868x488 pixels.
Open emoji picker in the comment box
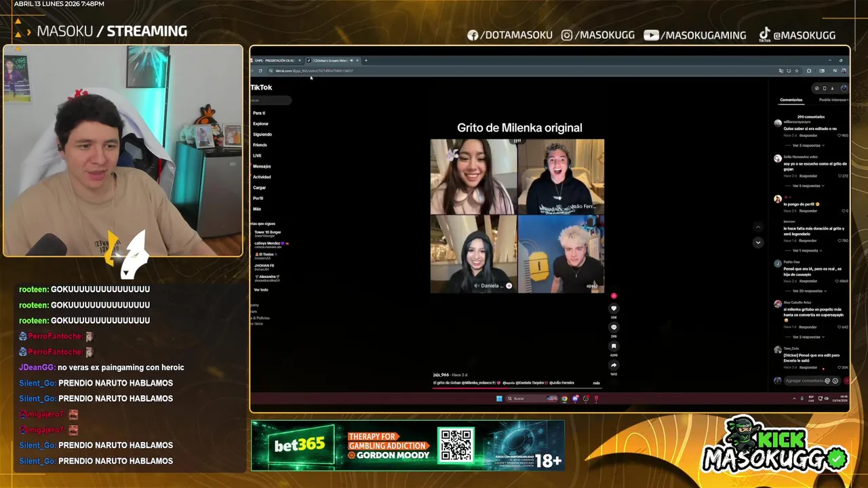(835, 381)
